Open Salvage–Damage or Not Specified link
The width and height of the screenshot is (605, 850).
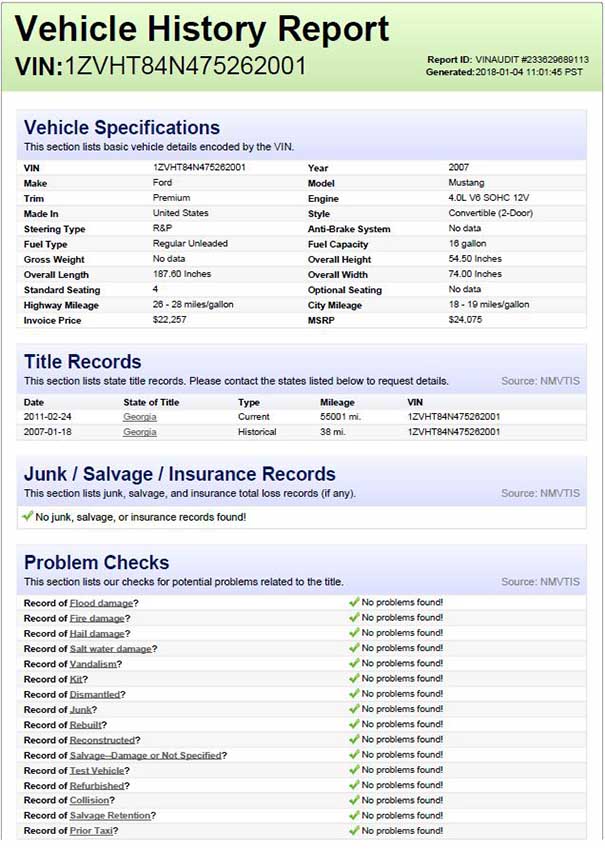146,755
